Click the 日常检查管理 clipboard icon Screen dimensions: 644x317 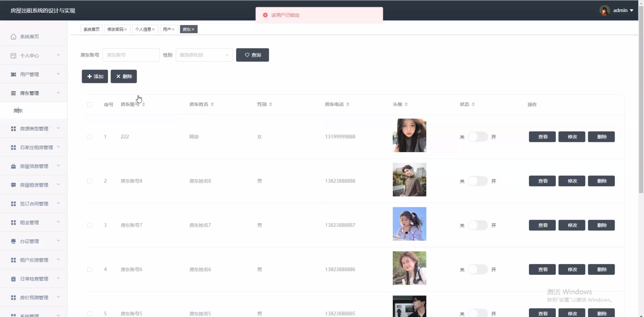13,279
